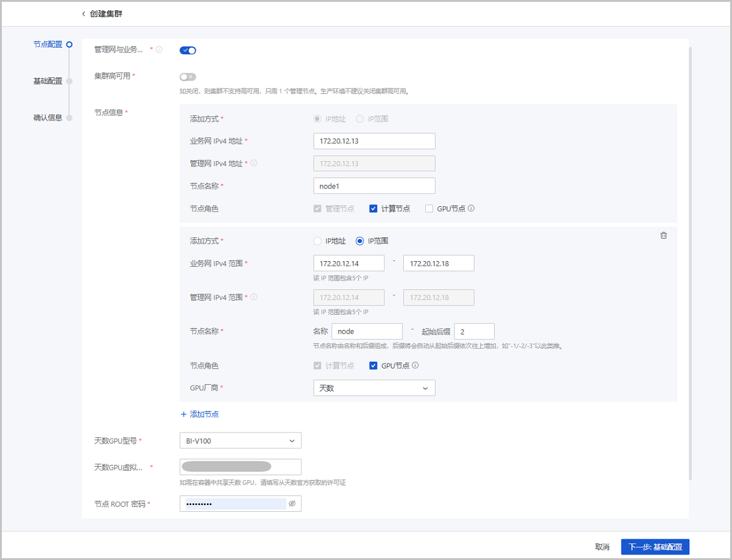The image size is (732, 560).
Task: Go to the 确认信息 step
Action: pos(48,118)
